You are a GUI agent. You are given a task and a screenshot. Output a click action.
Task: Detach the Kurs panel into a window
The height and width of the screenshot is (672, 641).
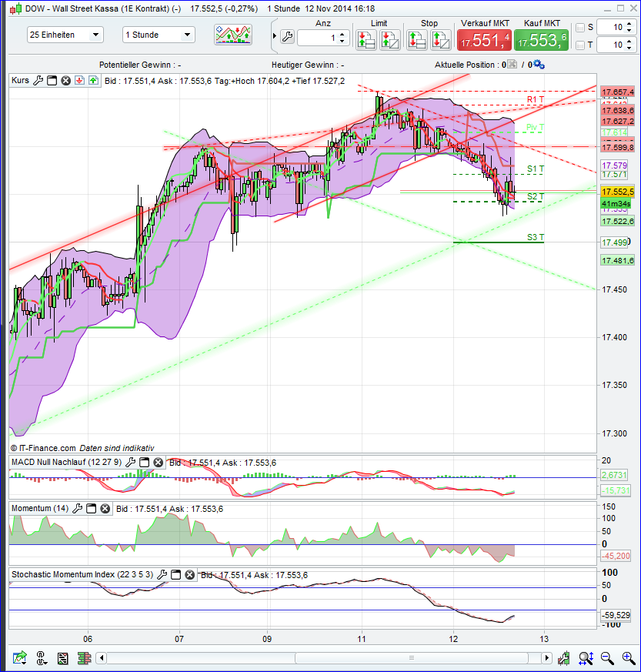coord(52,81)
